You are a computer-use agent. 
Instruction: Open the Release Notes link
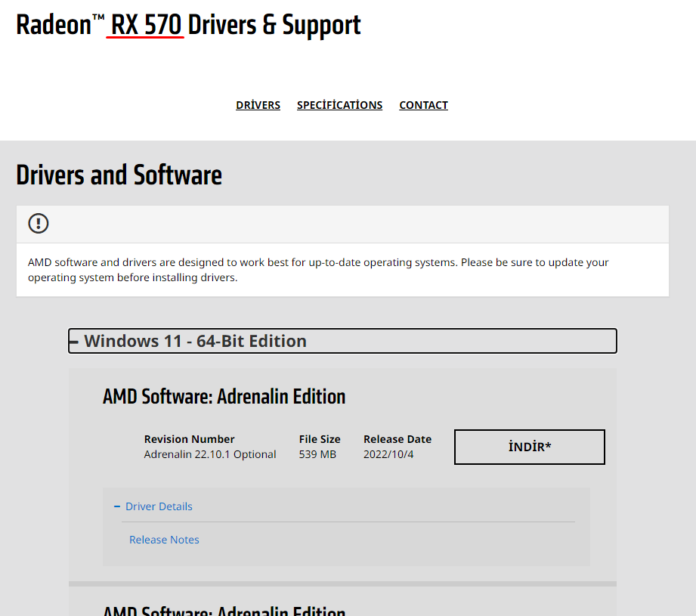pos(164,540)
